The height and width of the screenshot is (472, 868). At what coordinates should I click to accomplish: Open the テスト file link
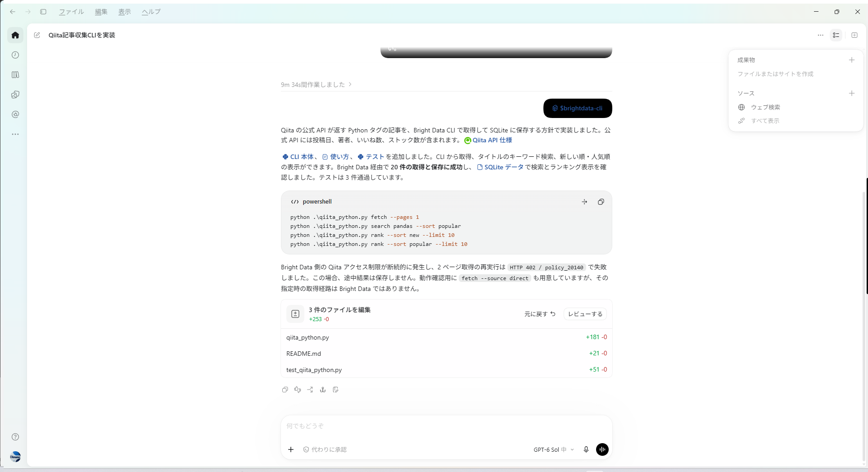click(x=371, y=157)
